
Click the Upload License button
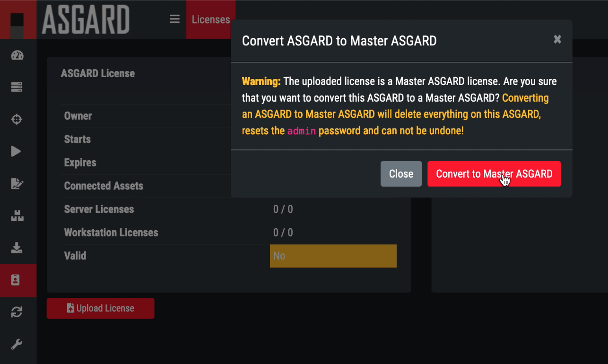click(x=100, y=308)
